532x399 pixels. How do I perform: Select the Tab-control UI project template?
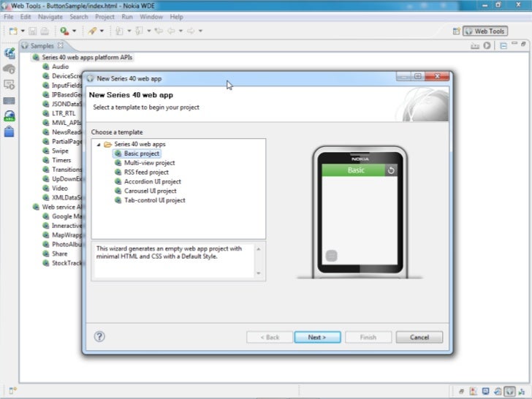pos(154,200)
